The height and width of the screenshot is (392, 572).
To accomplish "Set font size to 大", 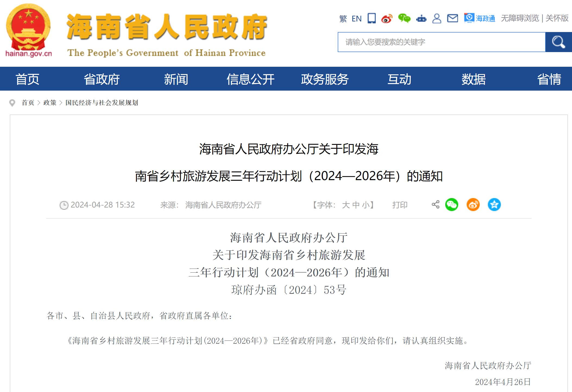I will (x=346, y=205).
